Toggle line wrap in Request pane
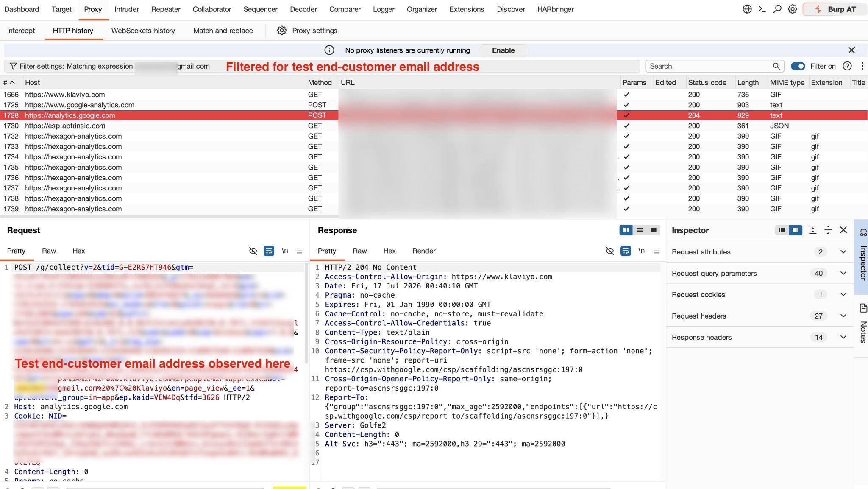The width and height of the screenshot is (868, 489). (269, 251)
